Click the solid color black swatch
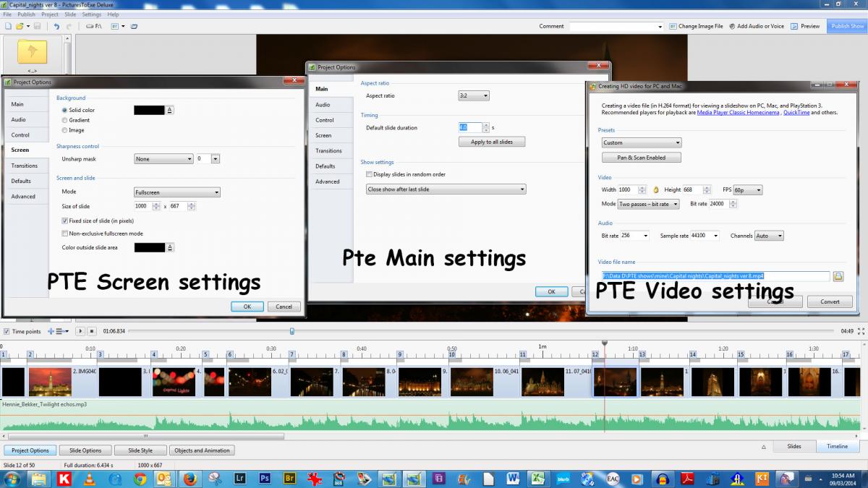This screenshot has height=488, width=868. click(x=150, y=110)
